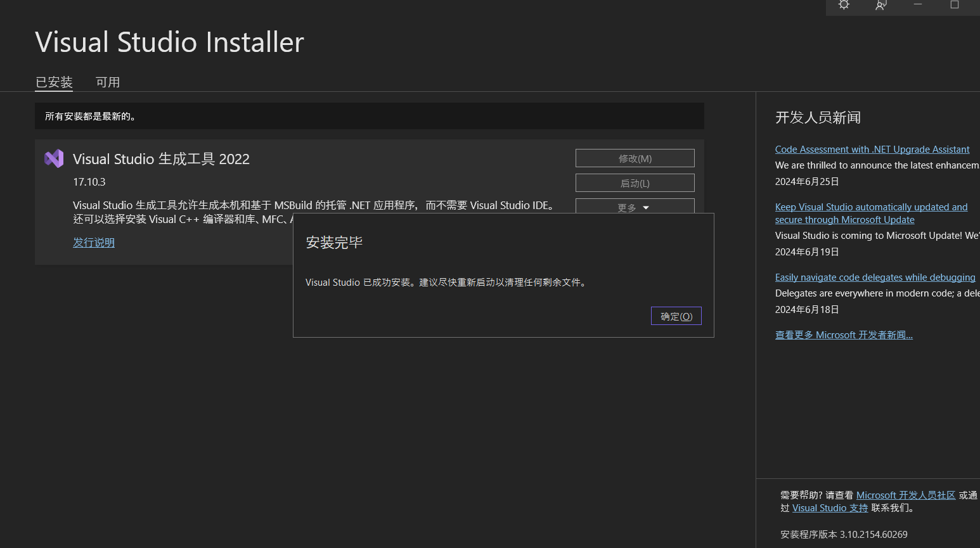Open Microsoft 开发人员社区 link
The height and width of the screenshot is (548, 980).
(906, 495)
